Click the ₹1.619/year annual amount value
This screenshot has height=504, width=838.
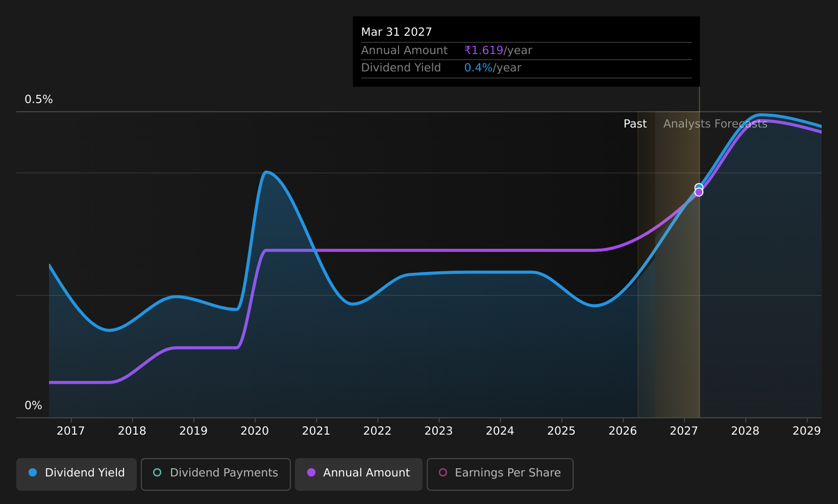coord(498,51)
